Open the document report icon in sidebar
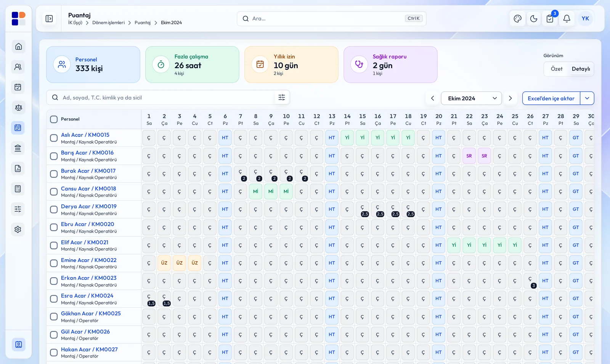 pos(18,169)
